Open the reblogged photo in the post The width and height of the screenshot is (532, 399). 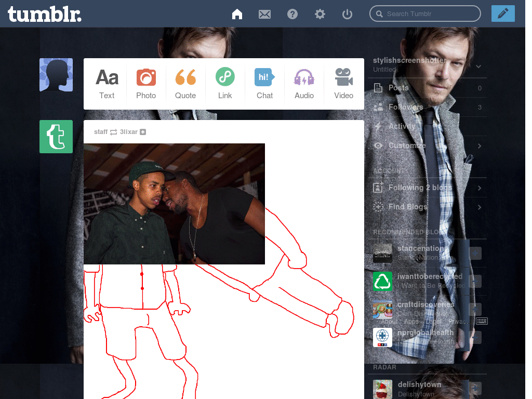174,204
